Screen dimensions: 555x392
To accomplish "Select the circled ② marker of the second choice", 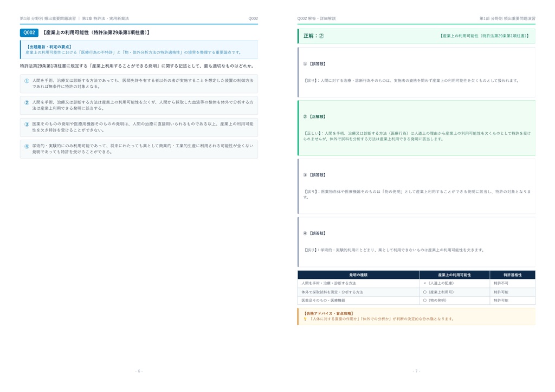I will (x=27, y=102).
